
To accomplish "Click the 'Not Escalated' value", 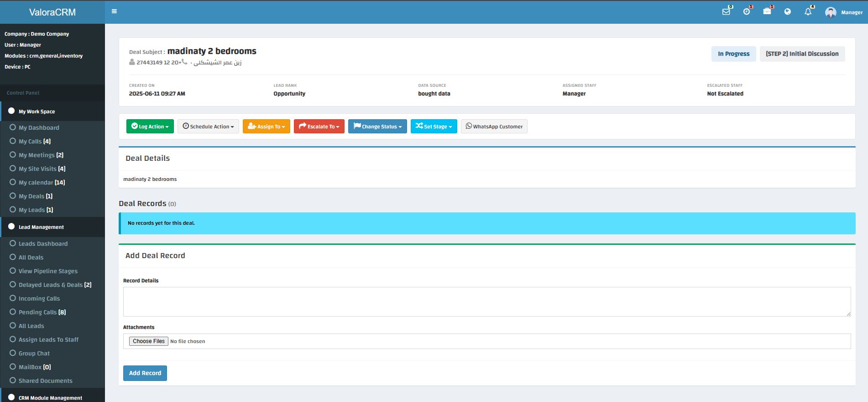I will click(725, 94).
